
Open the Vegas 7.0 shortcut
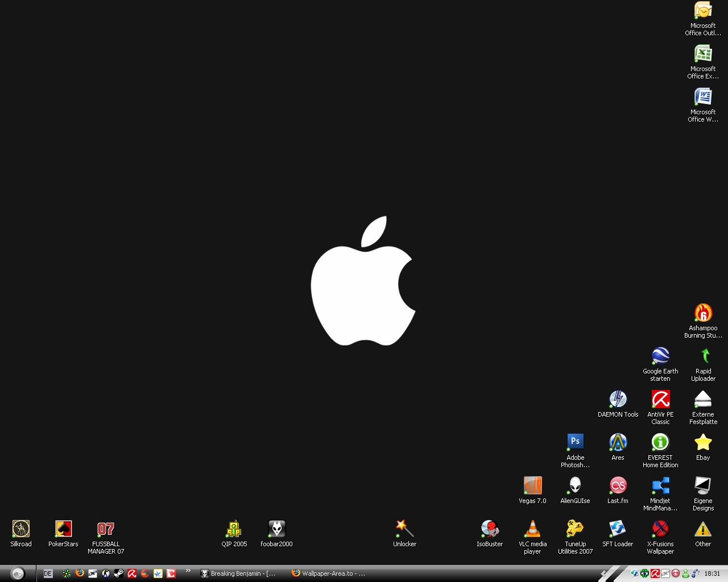tap(532, 486)
